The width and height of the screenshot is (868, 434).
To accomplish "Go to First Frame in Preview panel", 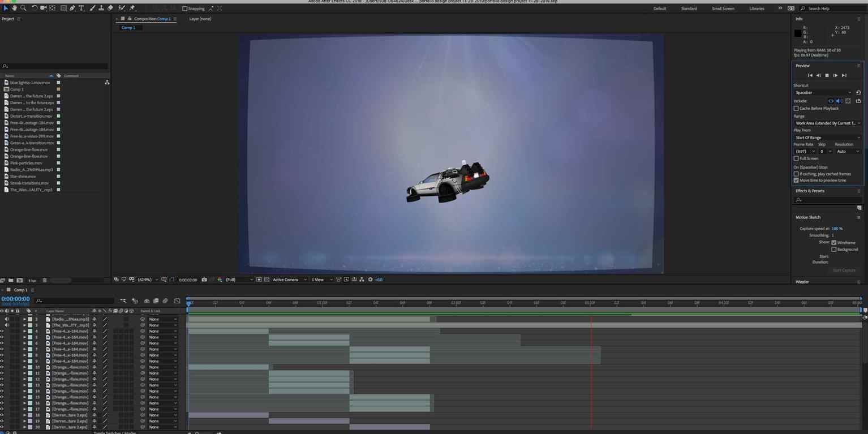I will [810, 75].
